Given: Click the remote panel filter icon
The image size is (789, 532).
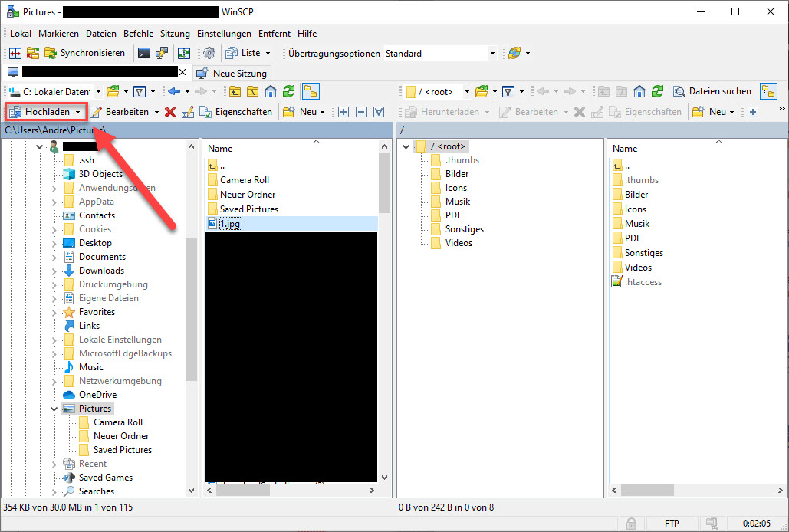Looking at the screenshot, I should 508,91.
